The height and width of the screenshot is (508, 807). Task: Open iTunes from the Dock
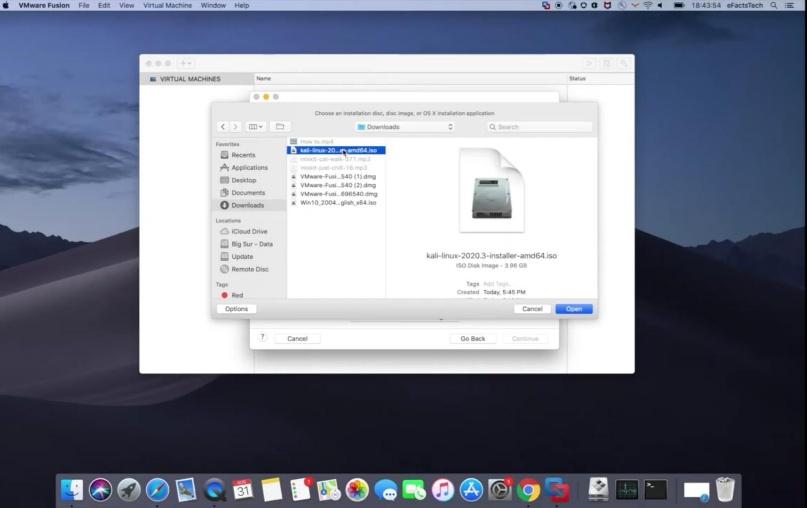pyautogui.click(x=443, y=489)
